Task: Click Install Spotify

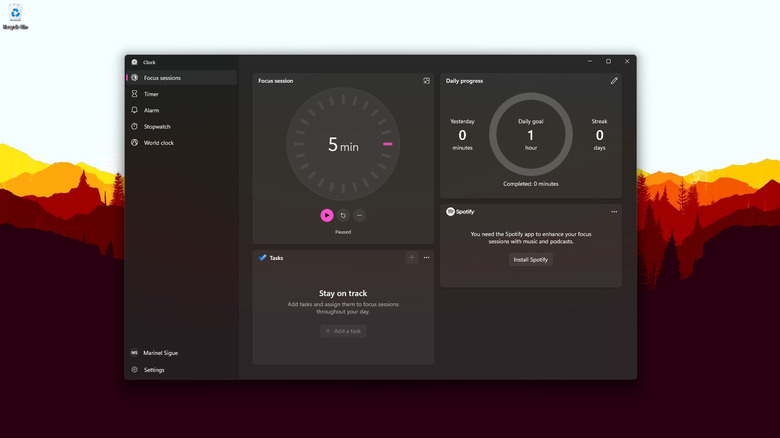Action: coord(531,260)
